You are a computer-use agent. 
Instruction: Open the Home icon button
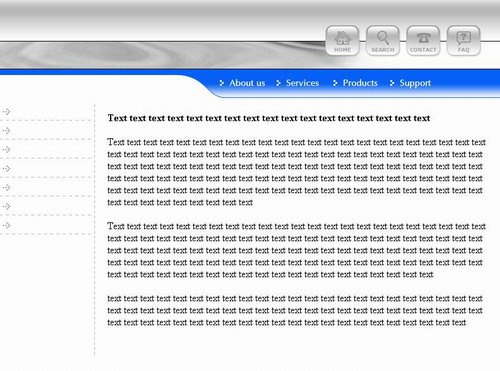point(342,41)
